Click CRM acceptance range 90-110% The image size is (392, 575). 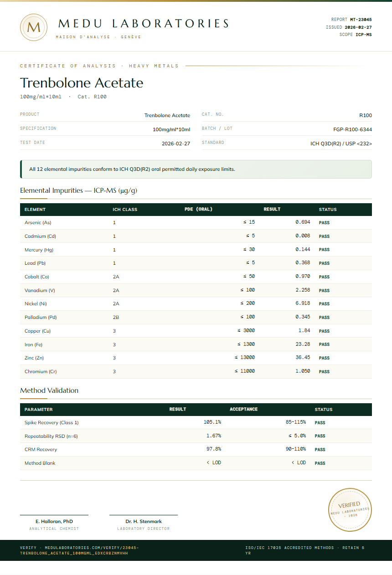(x=296, y=449)
